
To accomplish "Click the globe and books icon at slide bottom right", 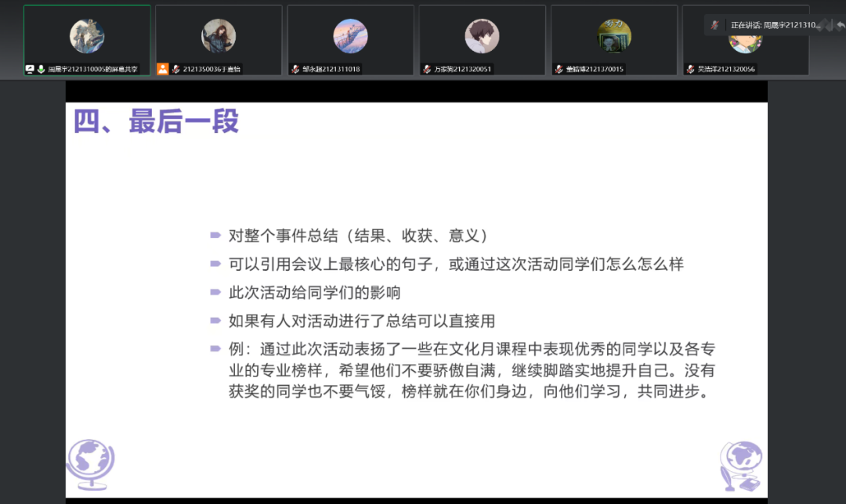I will pos(740,465).
